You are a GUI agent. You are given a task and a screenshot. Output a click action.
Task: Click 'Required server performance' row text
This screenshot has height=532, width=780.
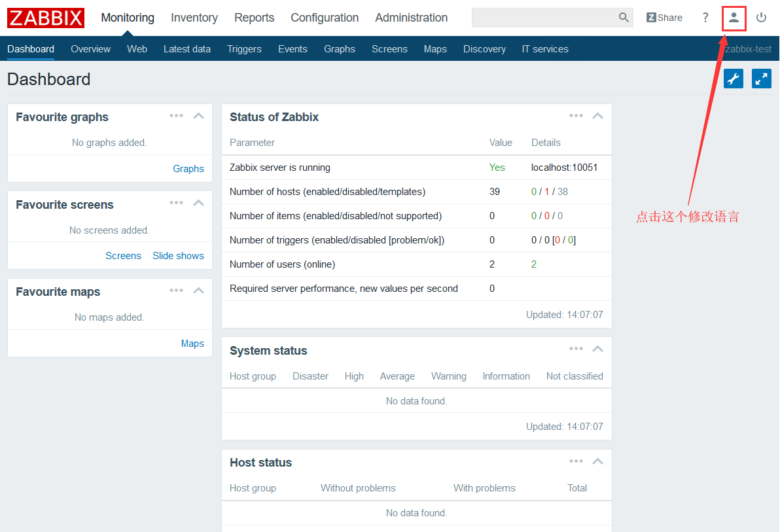click(x=344, y=289)
